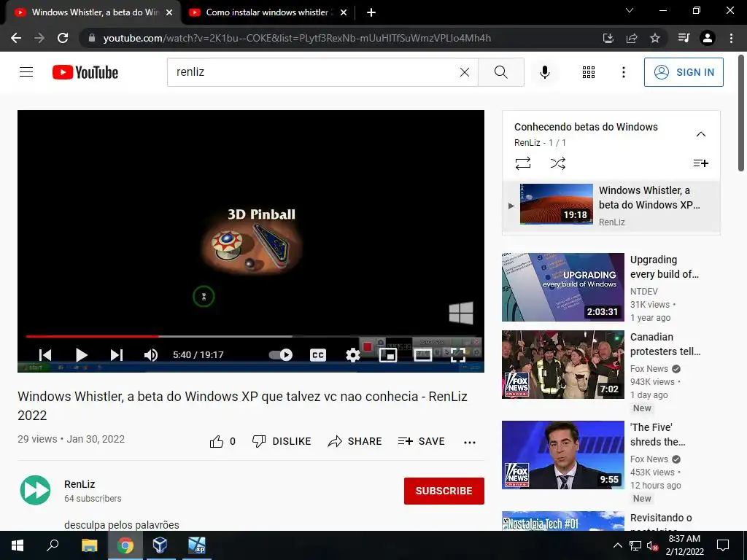Open the player settings gear
747x560 pixels.
(x=352, y=355)
